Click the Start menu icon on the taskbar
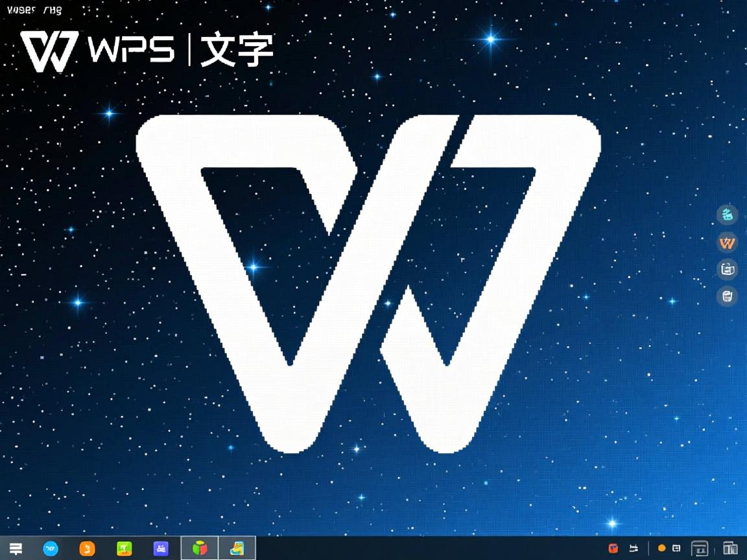This screenshot has width=747, height=560. pyautogui.click(x=16, y=549)
